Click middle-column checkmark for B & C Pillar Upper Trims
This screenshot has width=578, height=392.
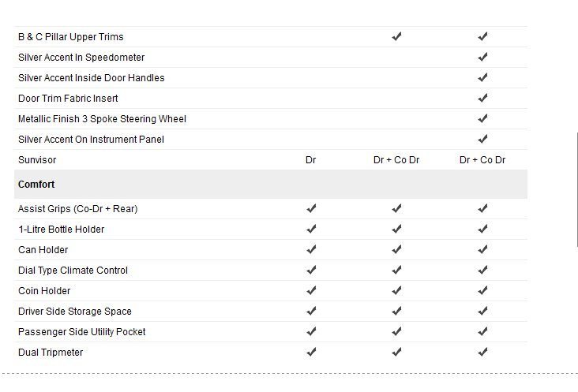tap(396, 36)
